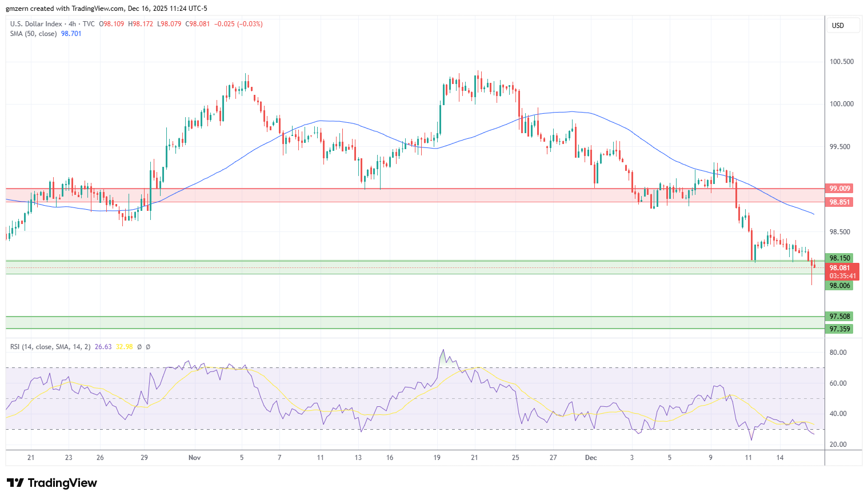Screen dimensions: 868x500
Task: Click the TradingView.com attribution text in the header
Action: pos(98,9)
